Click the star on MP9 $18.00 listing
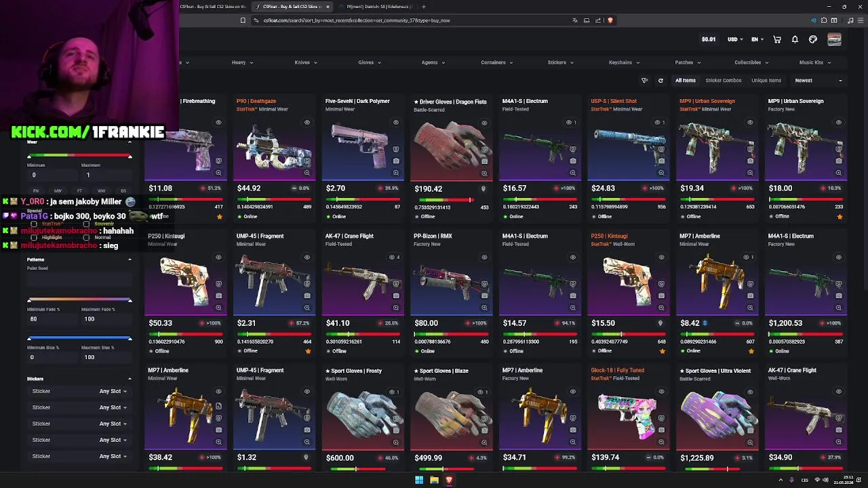This screenshot has width=868, height=488. tap(840, 217)
